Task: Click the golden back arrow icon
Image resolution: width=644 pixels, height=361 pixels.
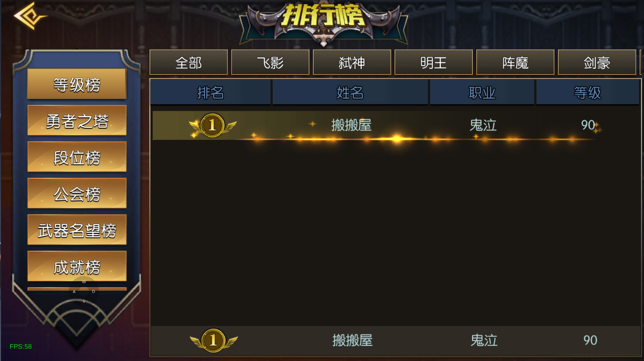Action: point(30,16)
